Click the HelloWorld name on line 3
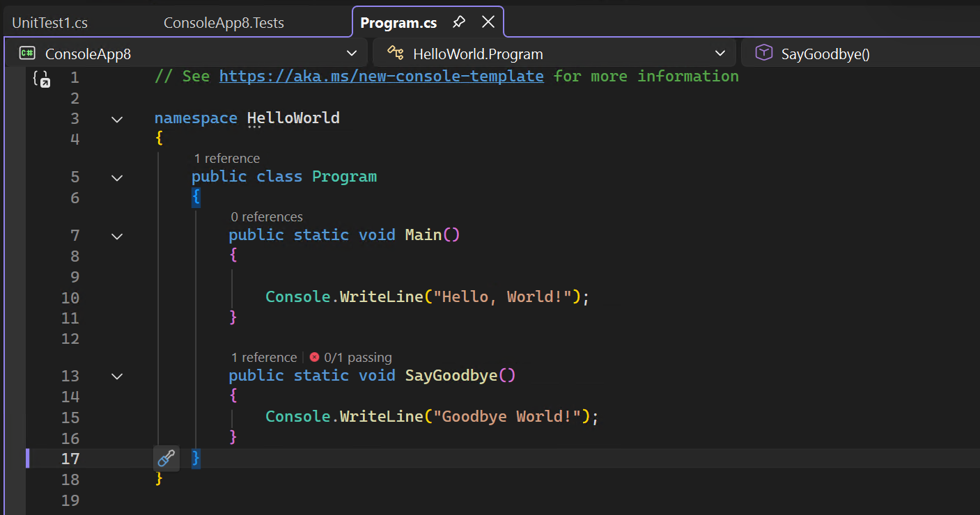This screenshot has height=515, width=980. 293,118
